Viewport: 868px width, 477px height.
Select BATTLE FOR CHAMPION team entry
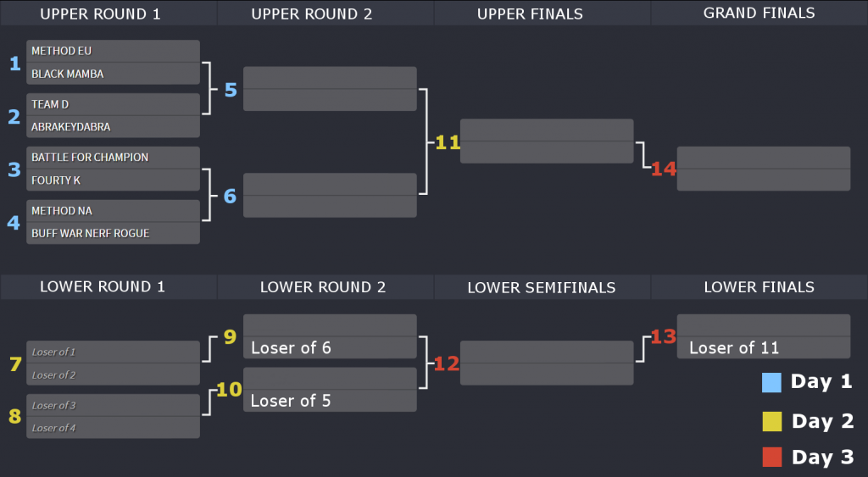(113, 157)
